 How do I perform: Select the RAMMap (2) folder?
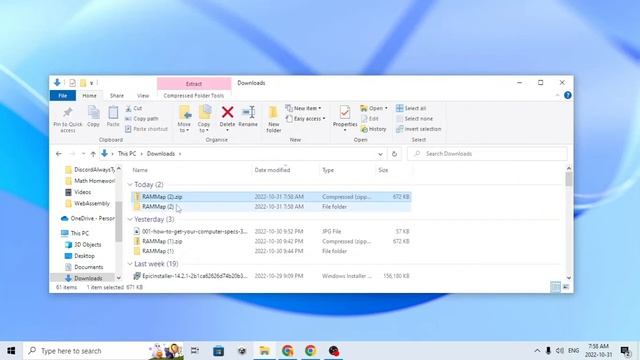(271, 207)
